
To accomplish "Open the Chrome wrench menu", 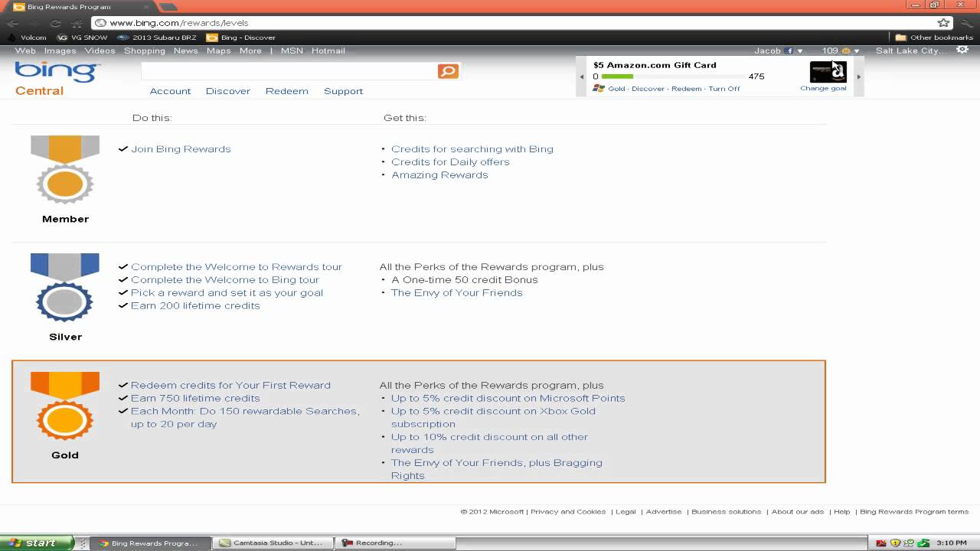I will coord(965,23).
